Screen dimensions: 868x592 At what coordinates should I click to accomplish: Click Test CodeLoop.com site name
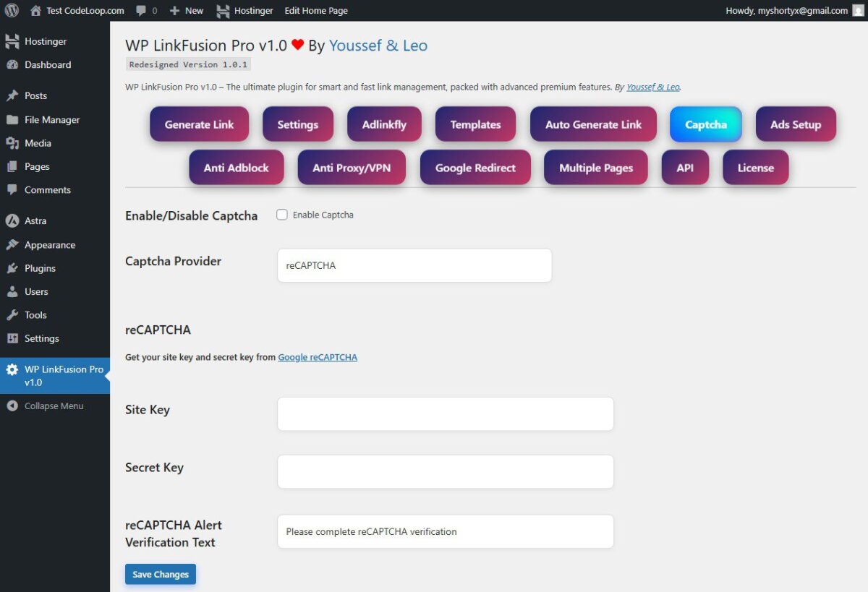85,11
